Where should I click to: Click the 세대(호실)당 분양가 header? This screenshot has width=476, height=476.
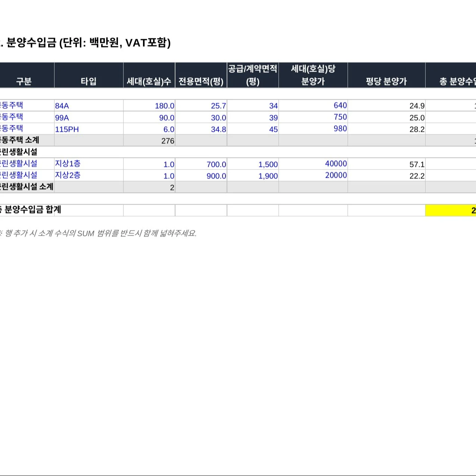(x=313, y=75)
